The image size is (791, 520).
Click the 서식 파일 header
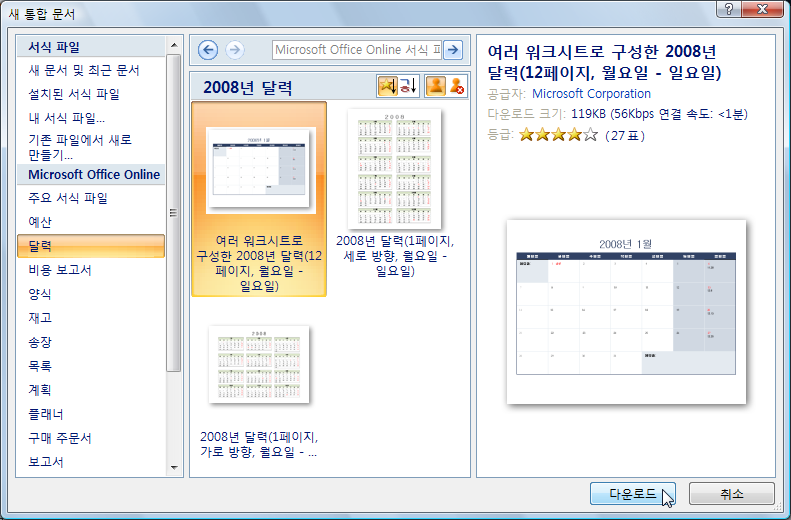coord(91,47)
